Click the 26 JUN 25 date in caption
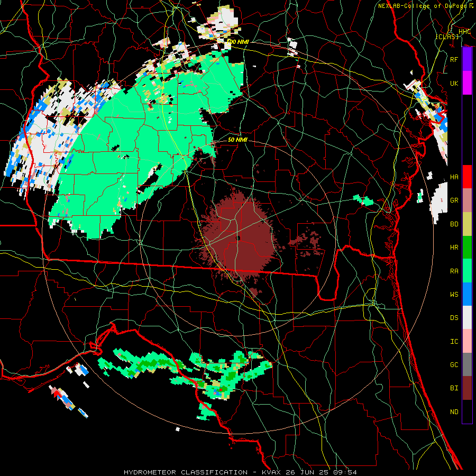 point(307,472)
